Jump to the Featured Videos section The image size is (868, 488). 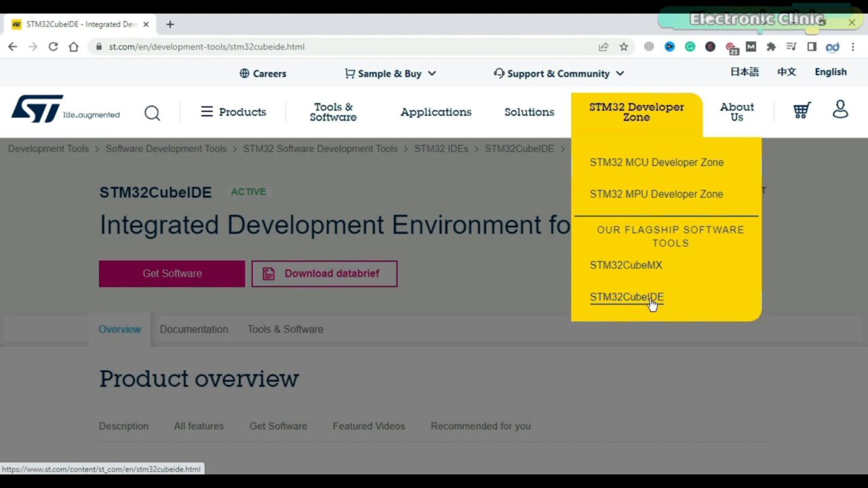[369, 426]
